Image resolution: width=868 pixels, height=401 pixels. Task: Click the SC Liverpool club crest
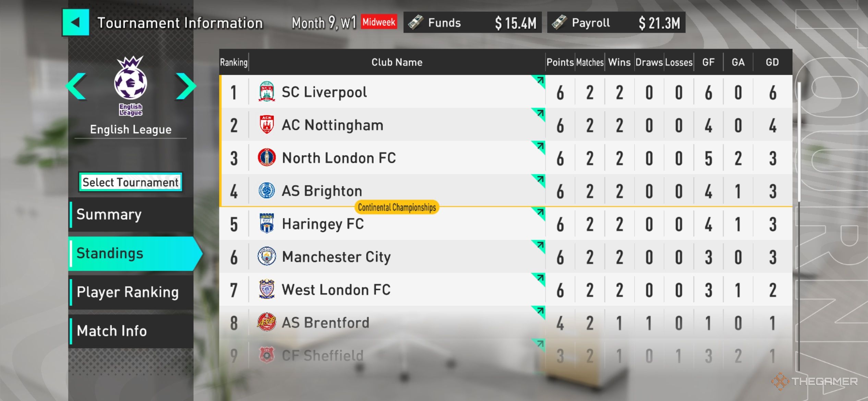pyautogui.click(x=266, y=92)
